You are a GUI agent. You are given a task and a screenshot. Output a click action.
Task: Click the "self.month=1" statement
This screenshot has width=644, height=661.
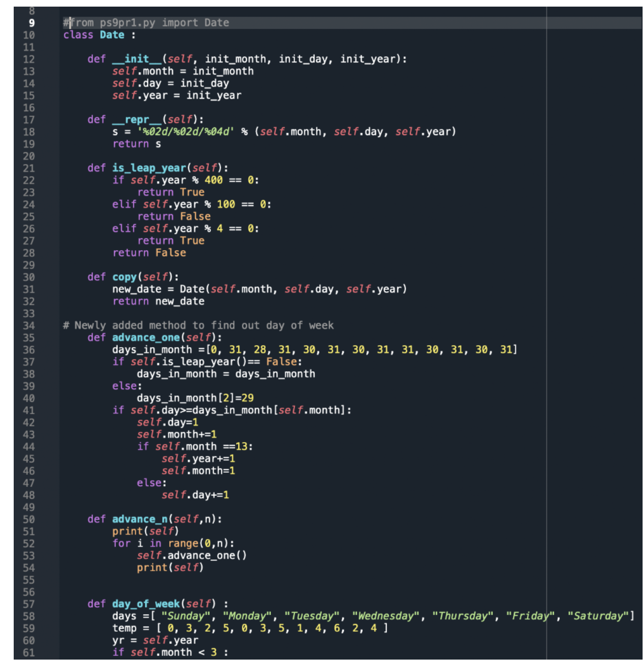(199, 471)
